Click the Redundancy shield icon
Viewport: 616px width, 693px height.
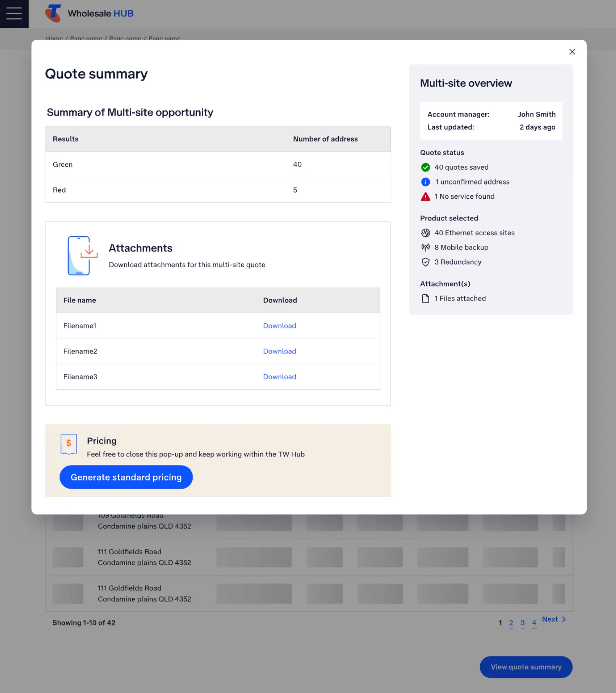[x=425, y=262]
